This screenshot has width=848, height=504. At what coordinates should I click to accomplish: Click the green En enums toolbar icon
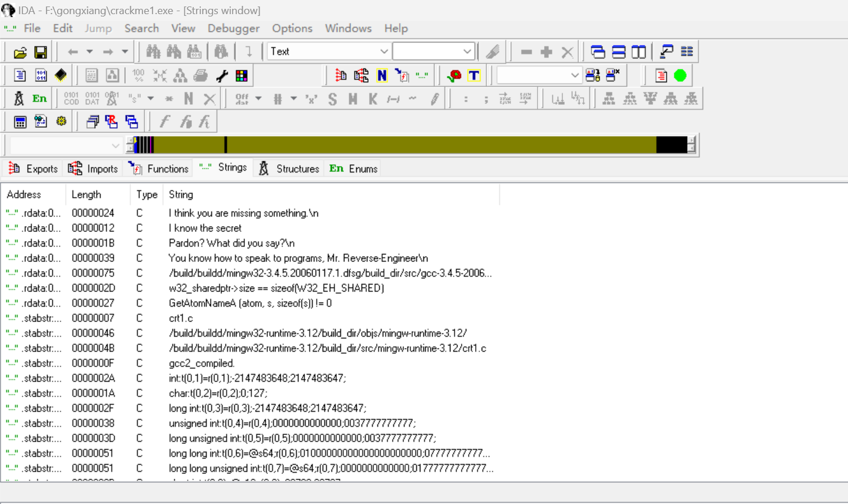click(39, 98)
